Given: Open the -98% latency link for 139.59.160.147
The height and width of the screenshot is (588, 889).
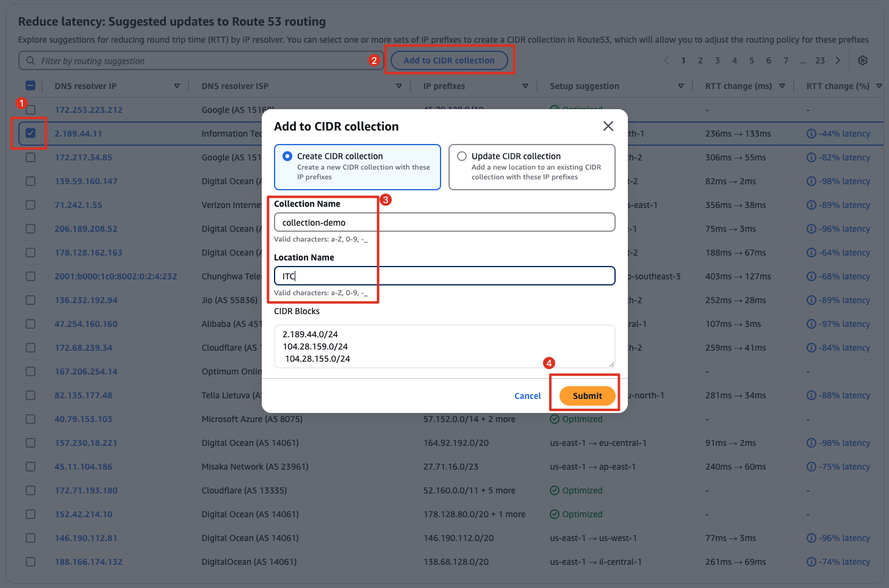Looking at the screenshot, I should pyautogui.click(x=844, y=181).
